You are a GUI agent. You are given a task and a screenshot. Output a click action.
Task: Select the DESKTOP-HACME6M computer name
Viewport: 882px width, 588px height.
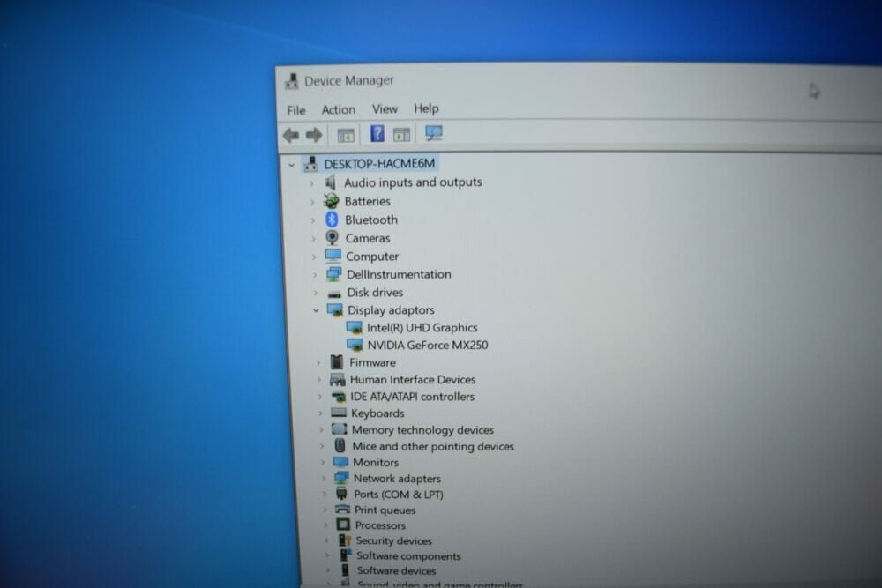[379, 164]
